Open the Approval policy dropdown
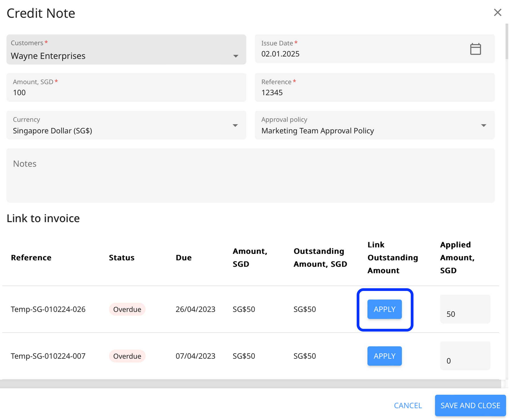Screen dimensions: 512x420 375,125
